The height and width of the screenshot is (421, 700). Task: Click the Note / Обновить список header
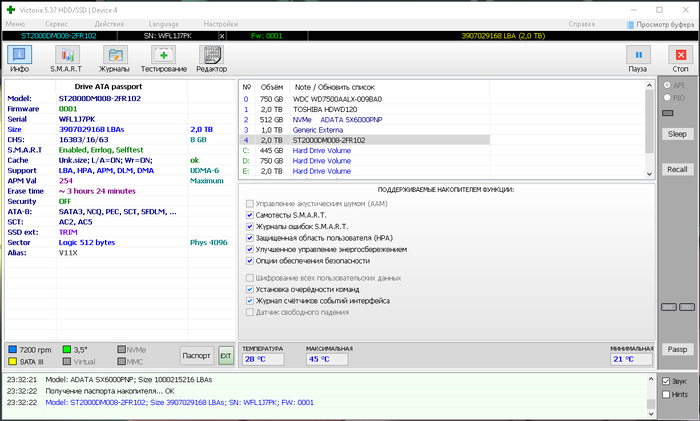334,87
